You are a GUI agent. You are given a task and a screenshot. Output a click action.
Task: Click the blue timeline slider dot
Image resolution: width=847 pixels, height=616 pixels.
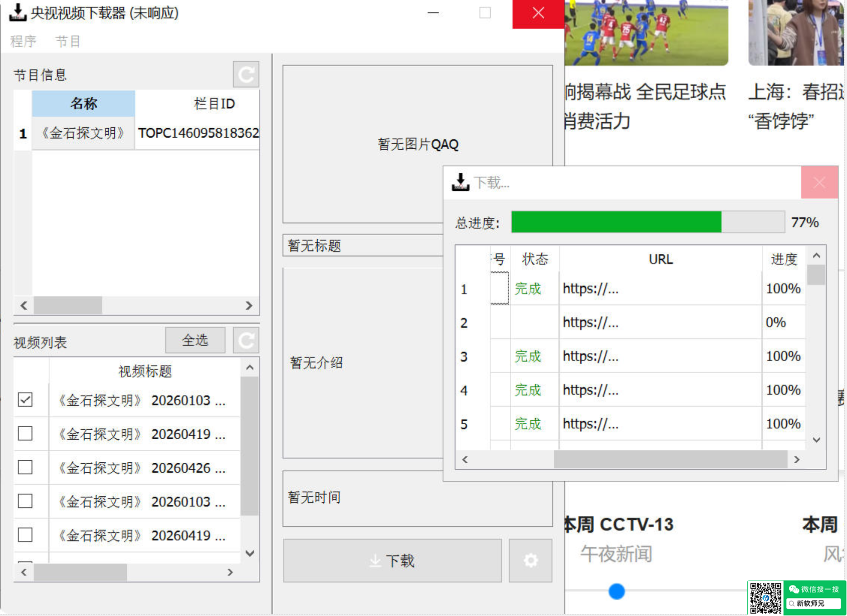tap(616, 591)
